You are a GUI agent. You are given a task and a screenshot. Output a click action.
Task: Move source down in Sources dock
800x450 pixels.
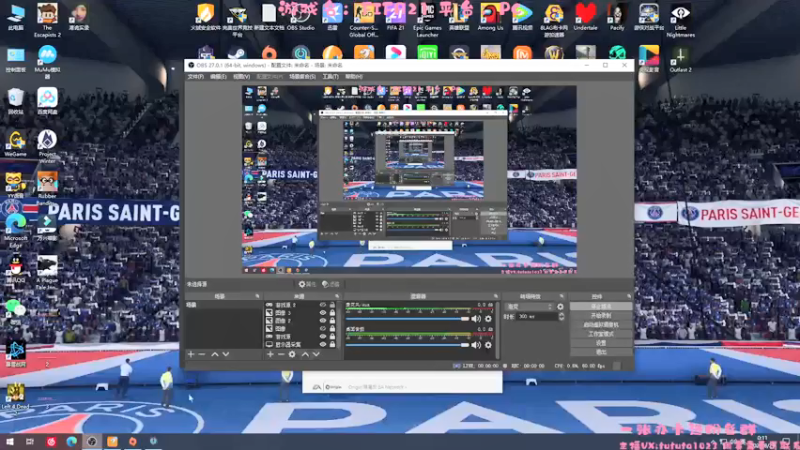(316, 354)
